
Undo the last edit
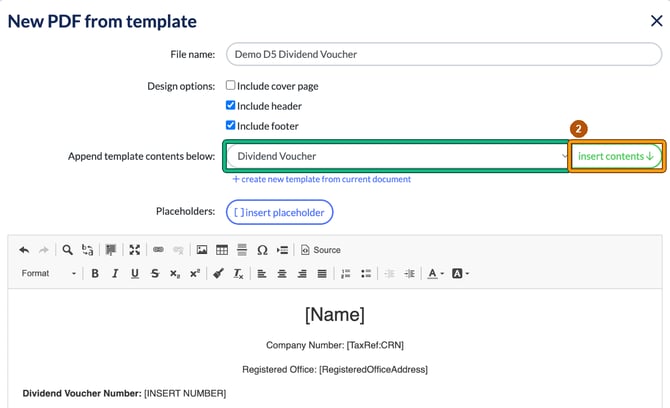click(x=24, y=250)
